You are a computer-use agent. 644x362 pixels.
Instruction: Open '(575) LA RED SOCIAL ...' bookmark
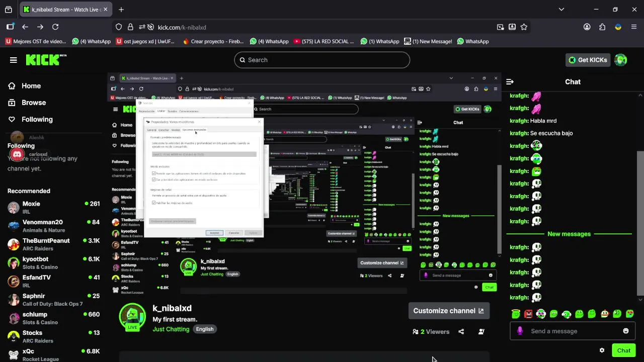324,41
